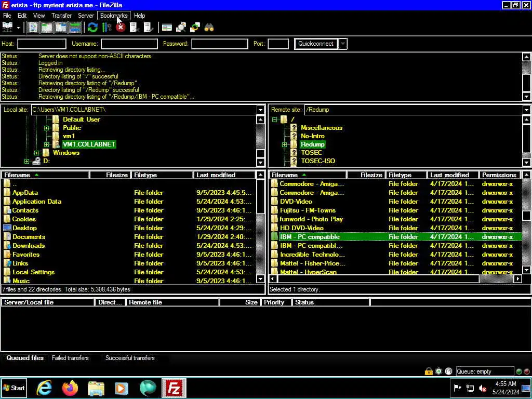Image resolution: width=532 pixels, height=399 pixels.
Task: Sort local list by Last modified column
Action: (224, 175)
